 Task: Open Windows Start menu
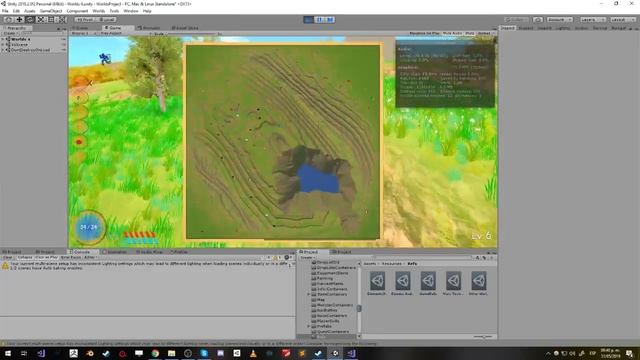click(x=8, y=353)
